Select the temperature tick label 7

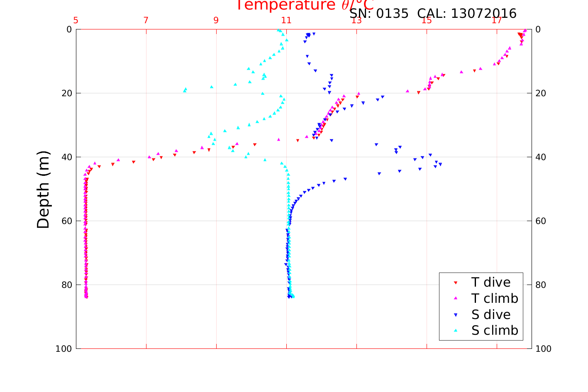(x=146, y=20)
